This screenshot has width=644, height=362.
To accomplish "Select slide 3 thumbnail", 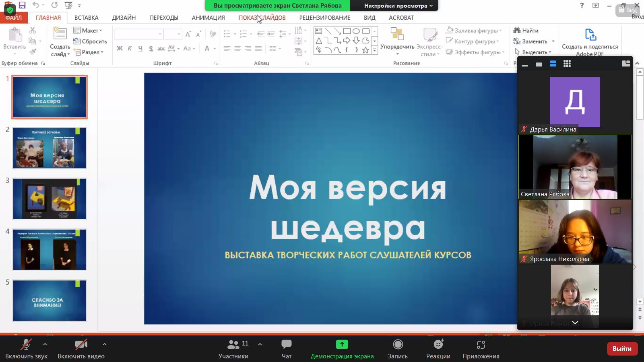I will point(50,199).
